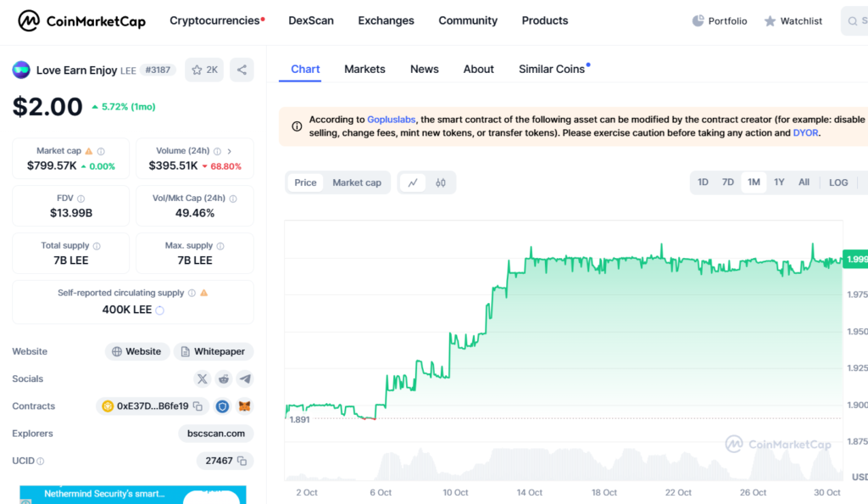
Task: Open the Exchanges menu
Action: click(386, 20)
